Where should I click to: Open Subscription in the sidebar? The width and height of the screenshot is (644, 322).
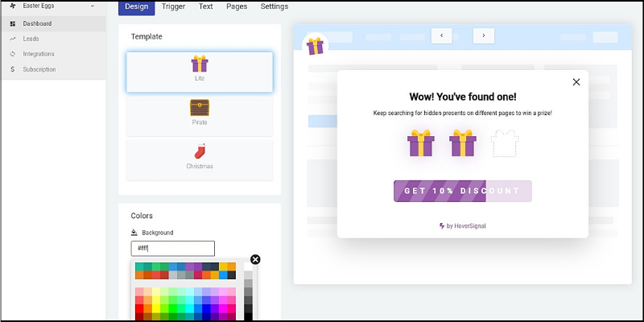click(53, 69)
